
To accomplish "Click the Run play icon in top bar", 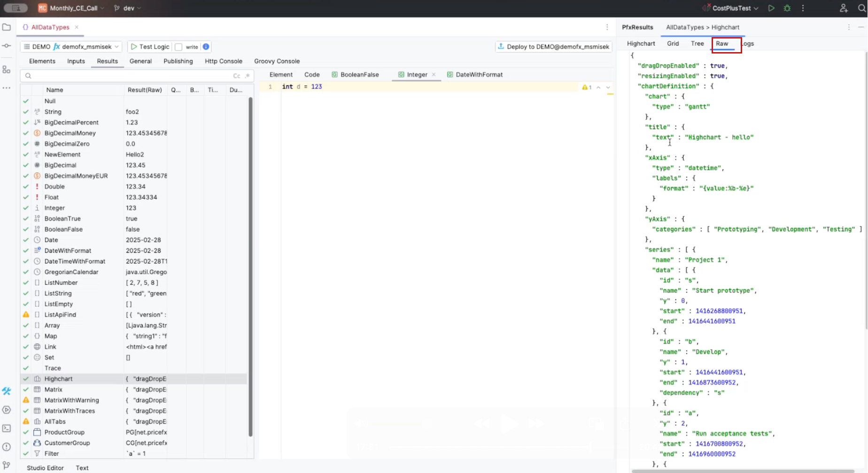I will click(771, 8).
